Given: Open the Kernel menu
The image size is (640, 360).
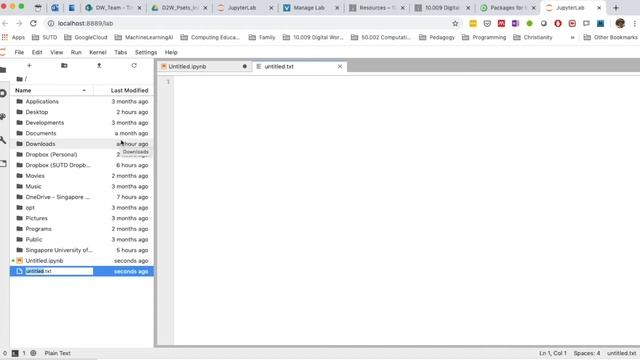Looking at the screenshot, I should pos(98,52).
